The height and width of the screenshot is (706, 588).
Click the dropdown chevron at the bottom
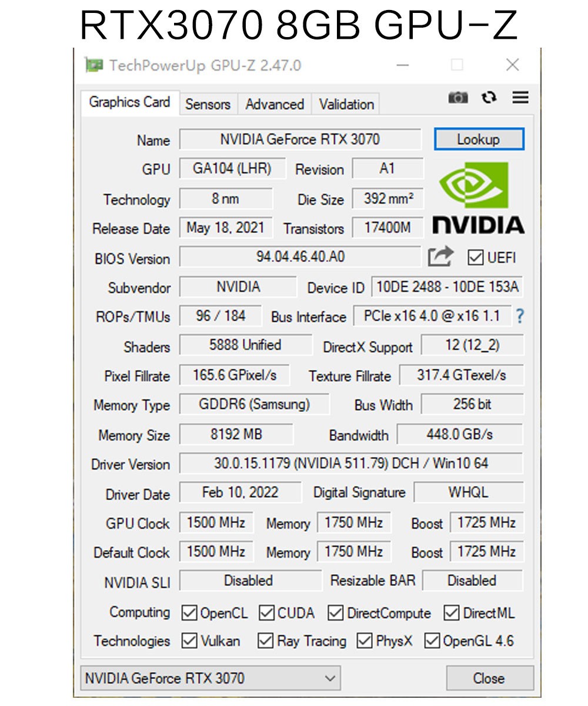330,678
